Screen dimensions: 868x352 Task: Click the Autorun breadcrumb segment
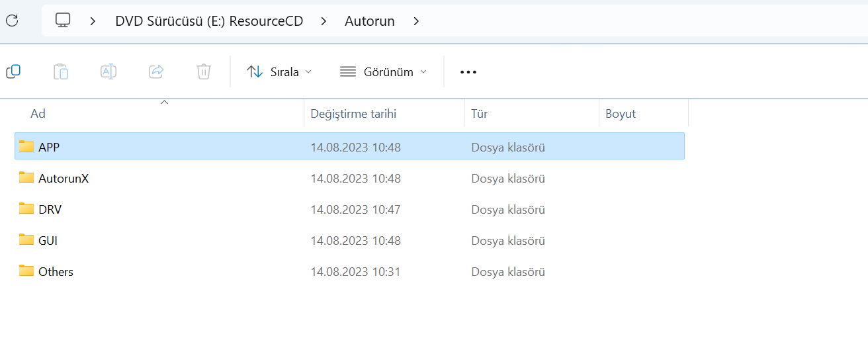click(x=370, y=21)
